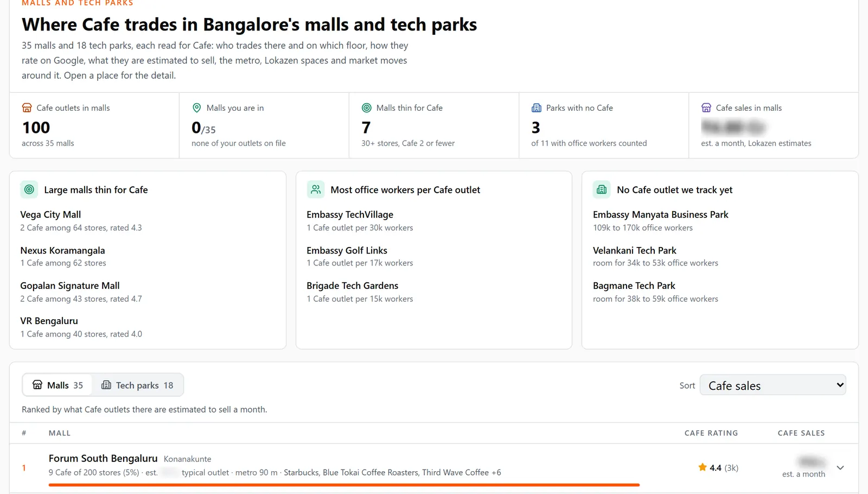Open VR Bengaluru entry
Screen dimensions: 868x494
(49, 321)
